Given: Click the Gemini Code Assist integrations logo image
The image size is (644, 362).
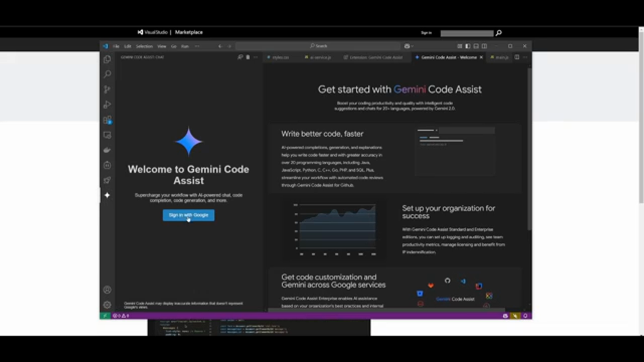Looking at the screenshot, I should (455, 293).
